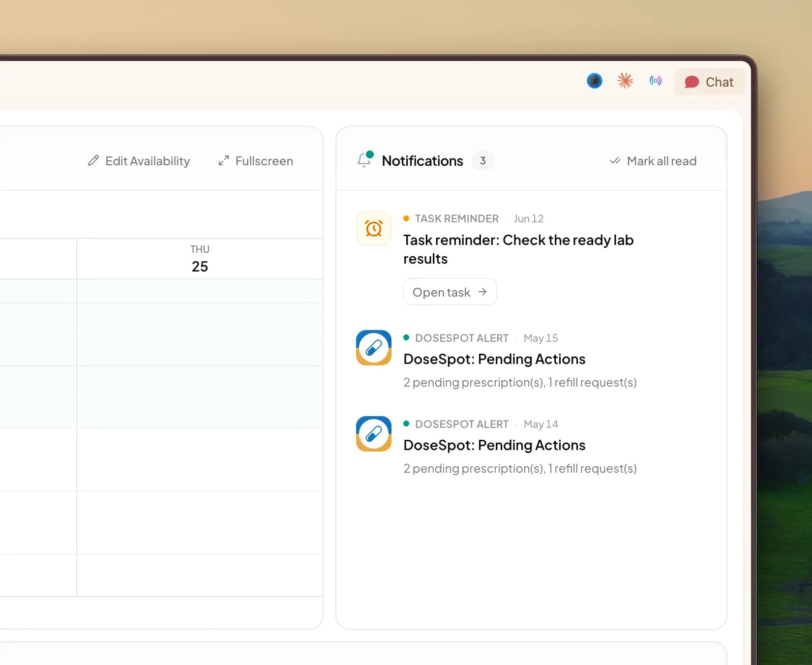This screenshot has height=665, width=812.
Task: Click the double-check icon beside Mark all read
Action: tap(615, 161)
